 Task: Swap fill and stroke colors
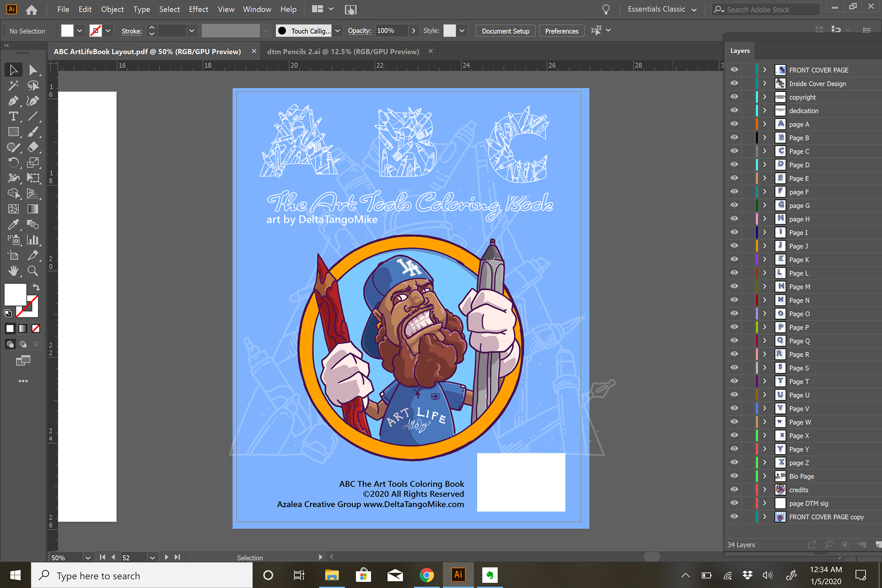click(x=36, y=287)
